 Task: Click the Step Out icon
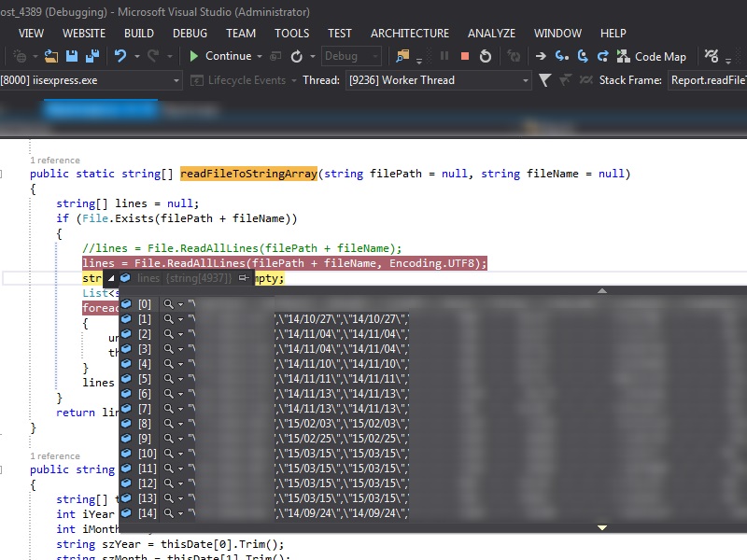(602, 56)
